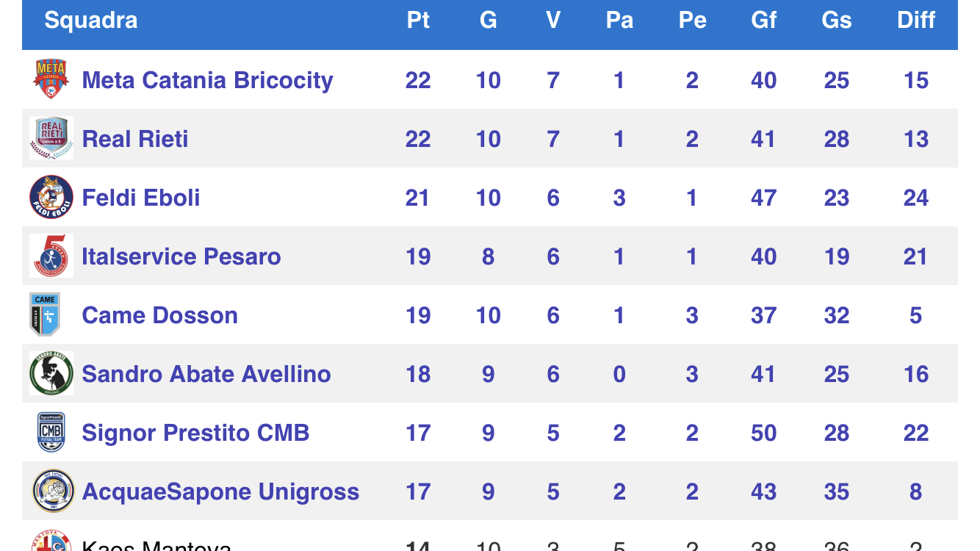980x551 pixels.
Task: Select the Italservice Pesaro team badge
Action: [51, 256]
